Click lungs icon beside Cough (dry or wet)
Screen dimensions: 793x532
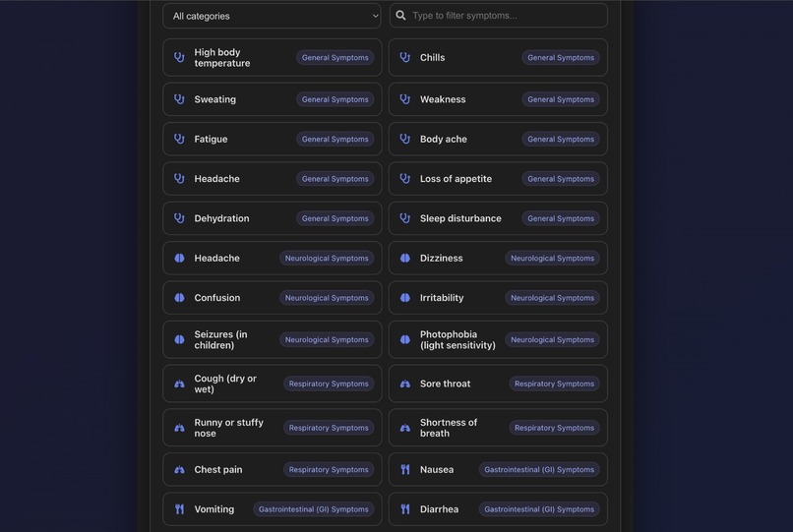[x=179, y=384]
